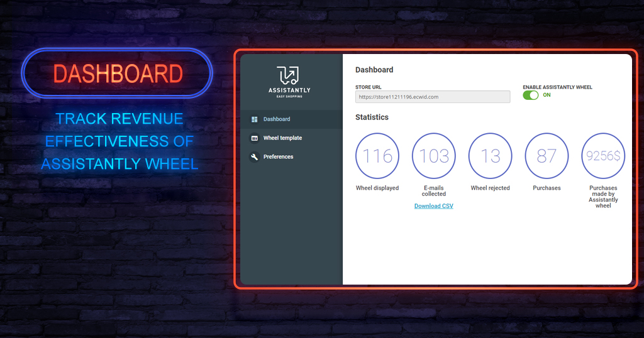Click the 'Statistics' heading

coord(372,117)
